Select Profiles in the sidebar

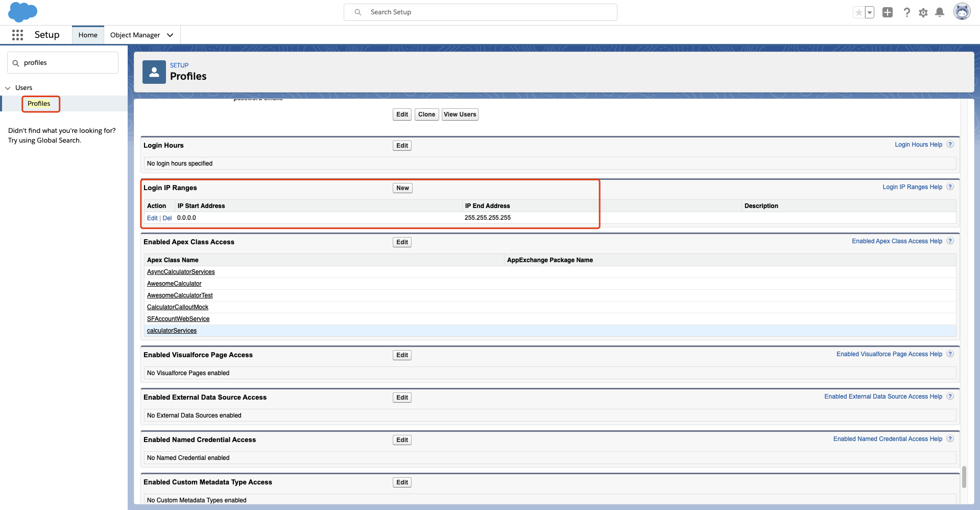coord(39,103)
